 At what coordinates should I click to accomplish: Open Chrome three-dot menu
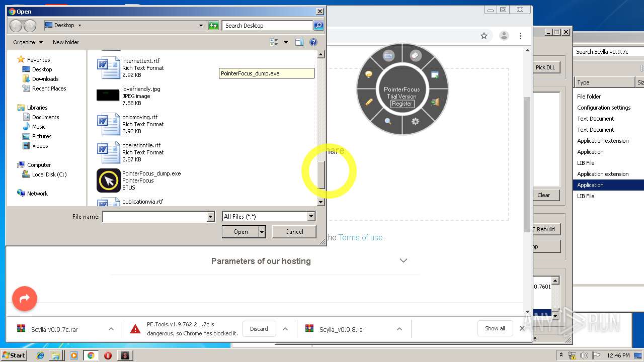520,36
